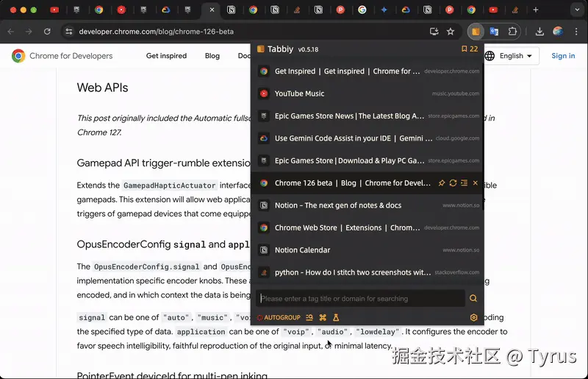
Task: Open the Blog nav item
Action: (212, 56)
